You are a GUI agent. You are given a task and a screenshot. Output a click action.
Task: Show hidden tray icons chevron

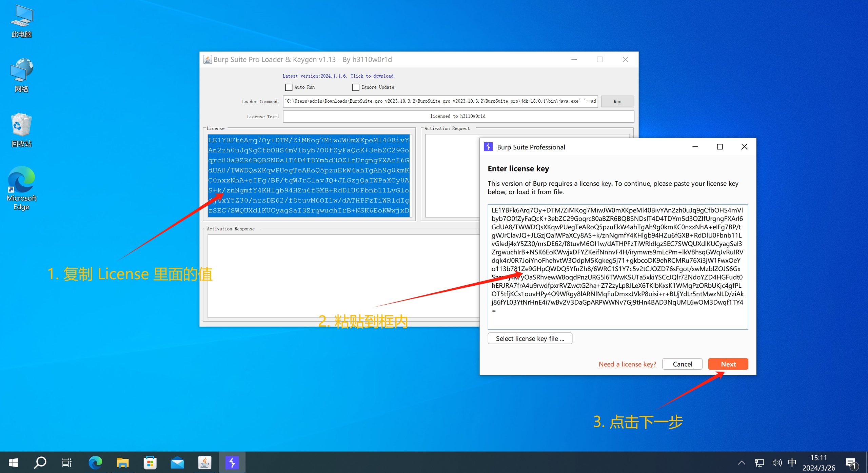coord(742,463)
